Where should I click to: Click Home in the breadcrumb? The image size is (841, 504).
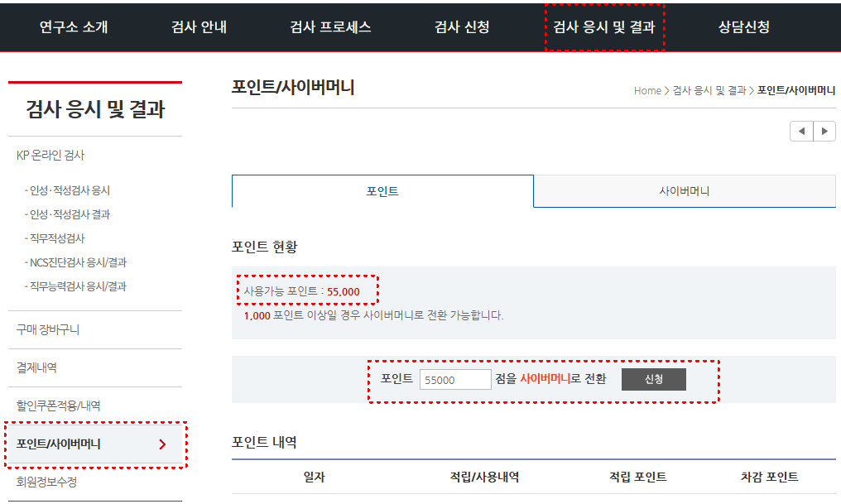click(647, 90)
